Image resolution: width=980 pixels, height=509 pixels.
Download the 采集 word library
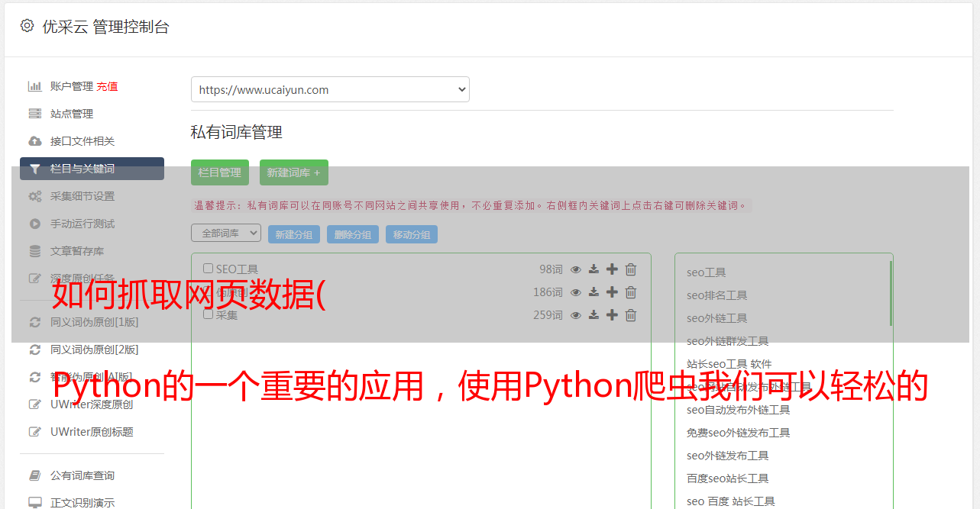click(x=593, y=315)
